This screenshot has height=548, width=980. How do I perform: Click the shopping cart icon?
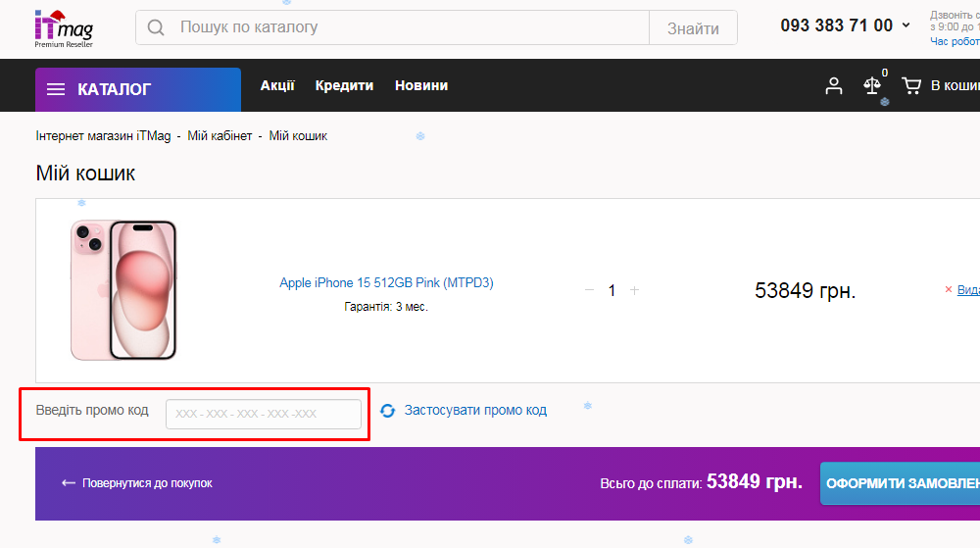911,86
